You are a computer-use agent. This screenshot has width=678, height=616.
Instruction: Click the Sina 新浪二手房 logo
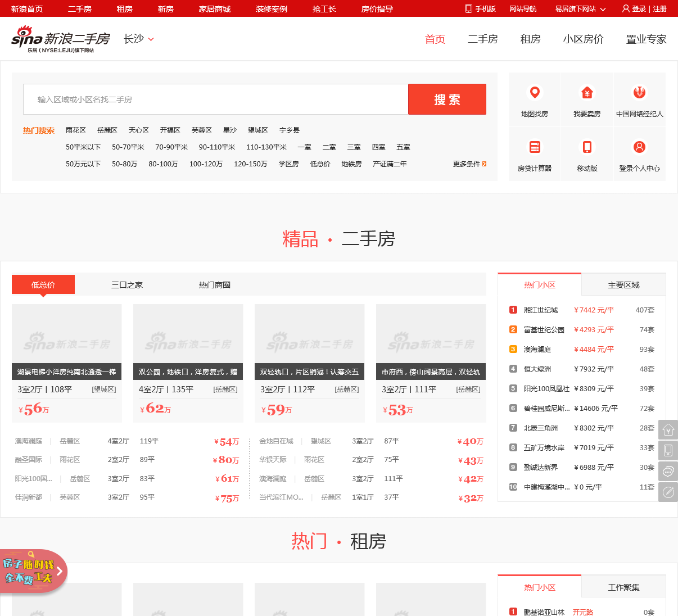pyautogui.click(x=61, y=39)
